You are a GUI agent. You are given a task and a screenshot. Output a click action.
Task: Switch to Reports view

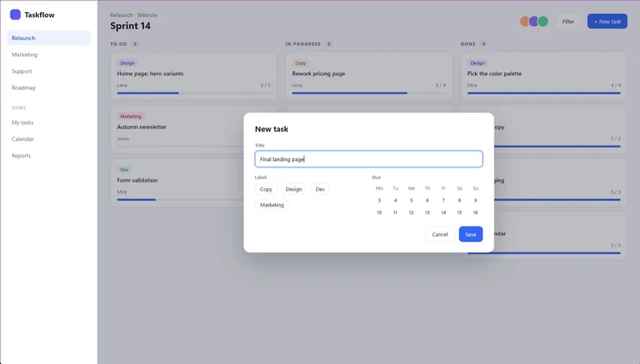click(x=49, y=155)
